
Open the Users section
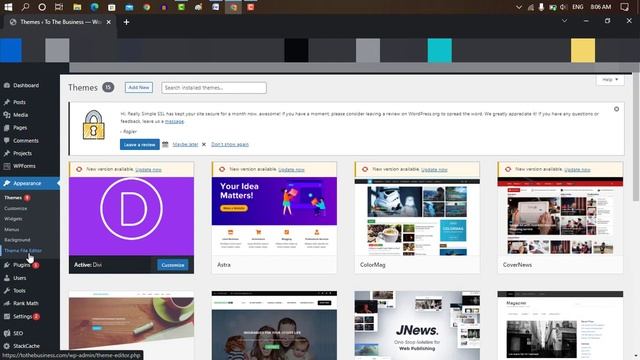(x=20, y=278)
